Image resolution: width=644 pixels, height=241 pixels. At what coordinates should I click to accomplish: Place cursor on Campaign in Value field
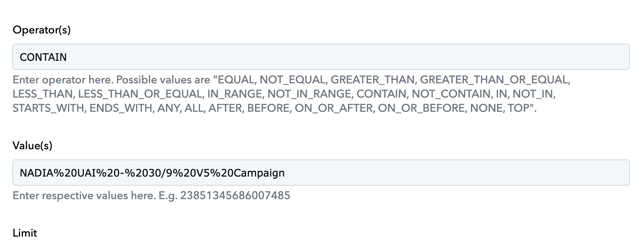(x=259, y=173)
